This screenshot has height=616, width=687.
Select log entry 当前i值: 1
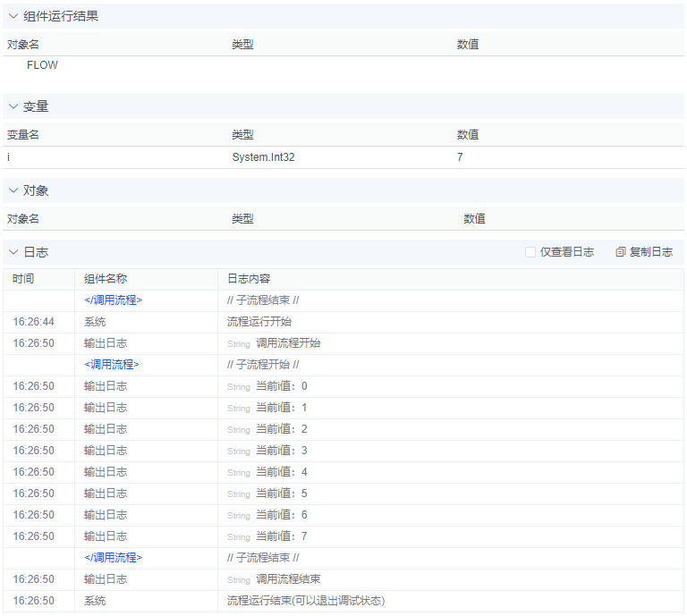point(343,408)
